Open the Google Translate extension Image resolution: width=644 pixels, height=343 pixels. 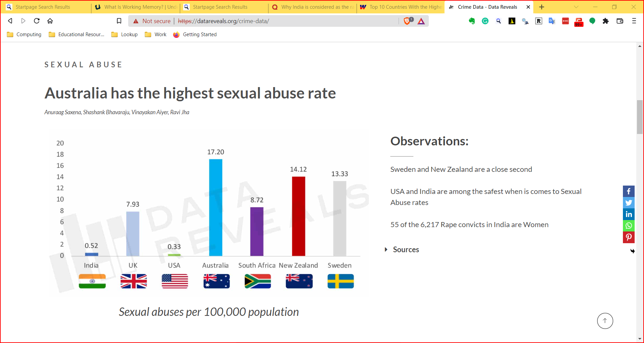(x=552, y=21)
